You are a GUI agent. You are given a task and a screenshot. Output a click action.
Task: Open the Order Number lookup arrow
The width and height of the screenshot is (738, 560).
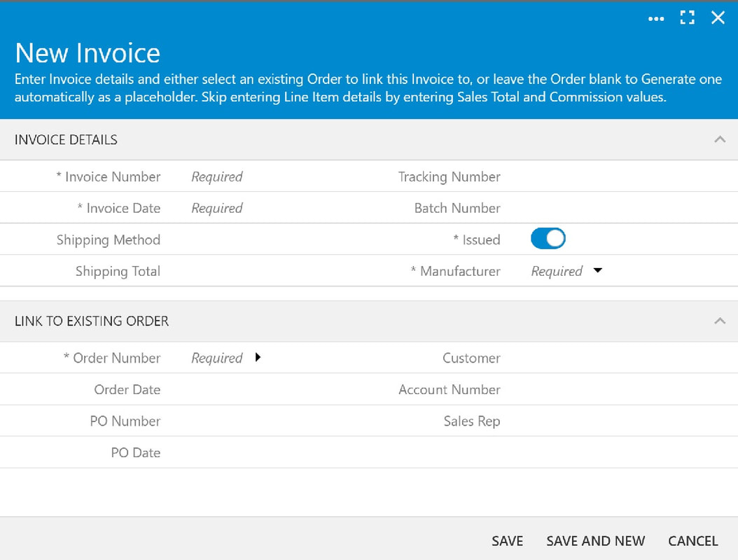coord(258,357)
